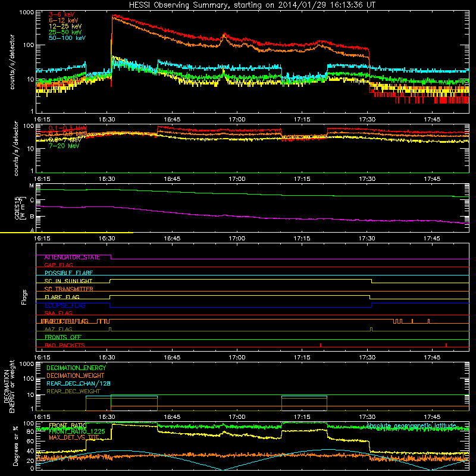Viewport: 476px width, 476px height.
Task: Click the 17:15 tick label under the MeV panel
Action: coord(302,179)
